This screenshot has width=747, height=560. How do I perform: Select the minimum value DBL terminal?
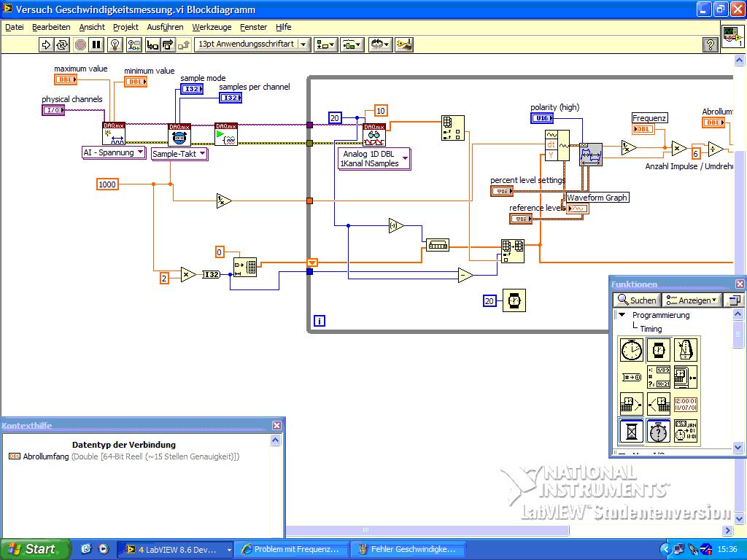point(136,82)
